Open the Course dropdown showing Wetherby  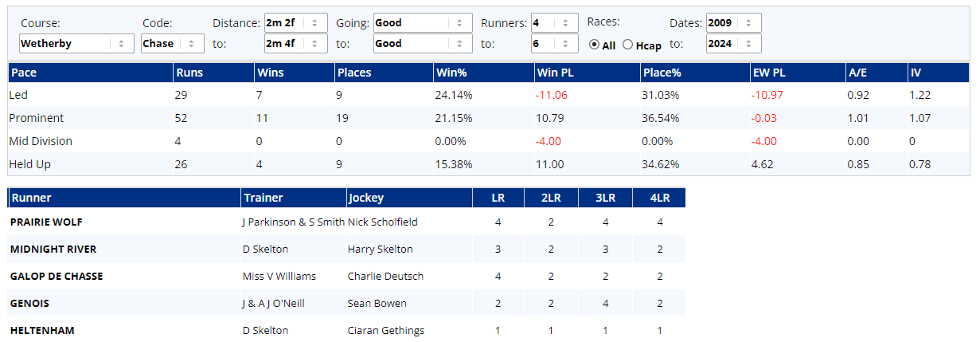pyautogui.click(x=76, y=44)
